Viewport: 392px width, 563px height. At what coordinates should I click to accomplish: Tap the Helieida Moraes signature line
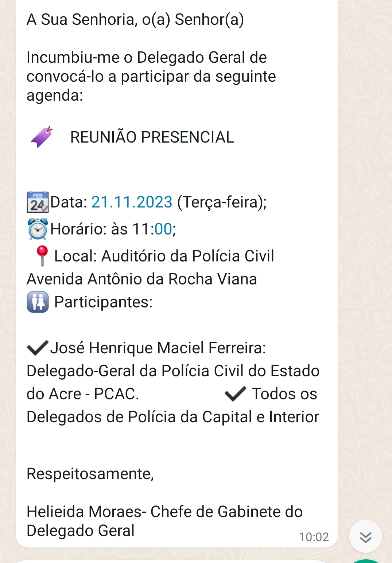pyautogui.click(x=164, y=521)
